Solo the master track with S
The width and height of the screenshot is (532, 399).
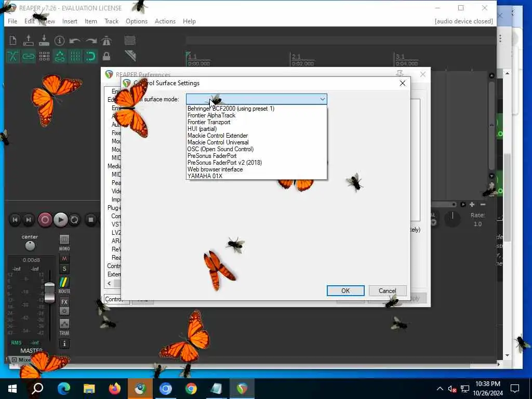64,269
